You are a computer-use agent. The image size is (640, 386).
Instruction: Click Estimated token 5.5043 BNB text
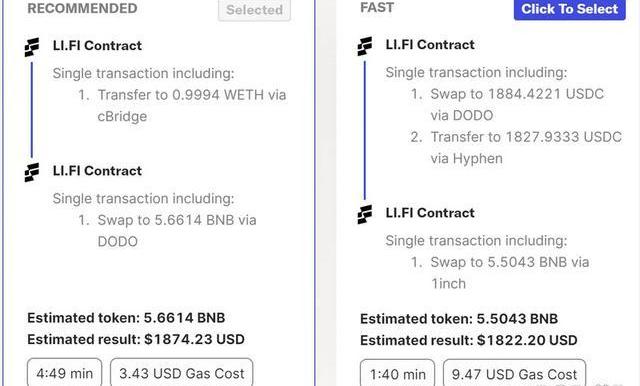(459, 318)
